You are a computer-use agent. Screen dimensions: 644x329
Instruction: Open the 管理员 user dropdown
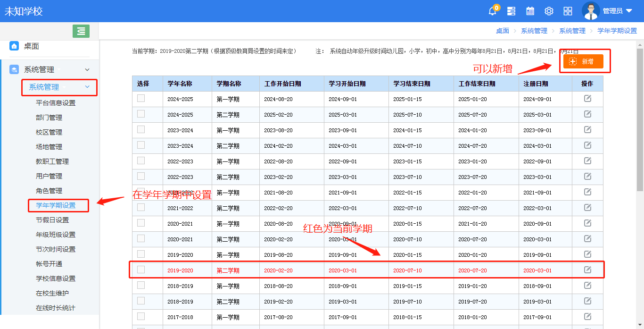pyautogui.click(x=607, y=11)
